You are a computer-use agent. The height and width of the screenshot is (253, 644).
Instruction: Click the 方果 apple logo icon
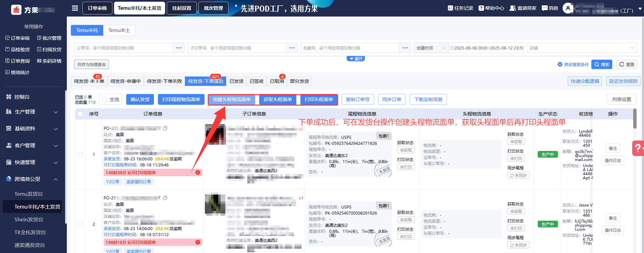[16, 10]
